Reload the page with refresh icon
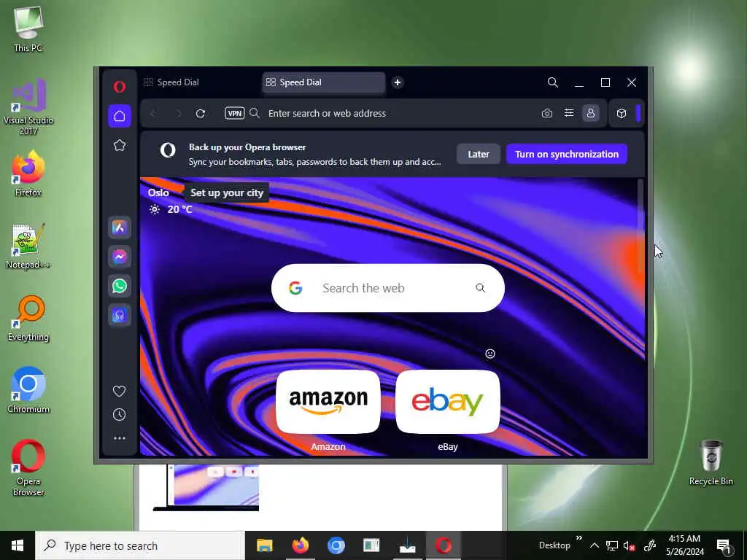 (x=201, y=113)
